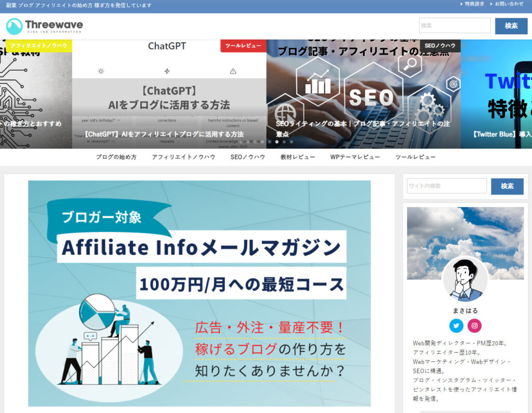The image size is (532, 413).
Task: Open the お問い合わせ link in the top bar
Action: coord(508,4)
